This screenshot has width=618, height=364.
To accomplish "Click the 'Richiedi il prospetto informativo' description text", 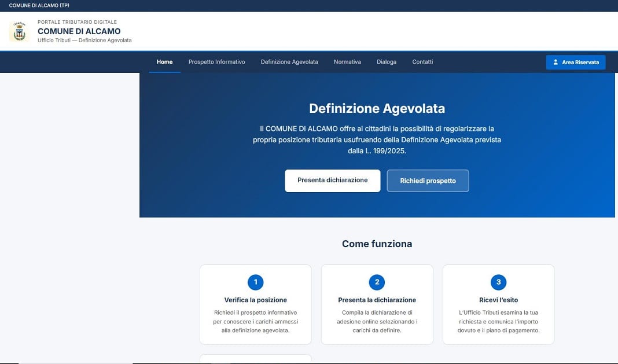I will tap(255, 321).
